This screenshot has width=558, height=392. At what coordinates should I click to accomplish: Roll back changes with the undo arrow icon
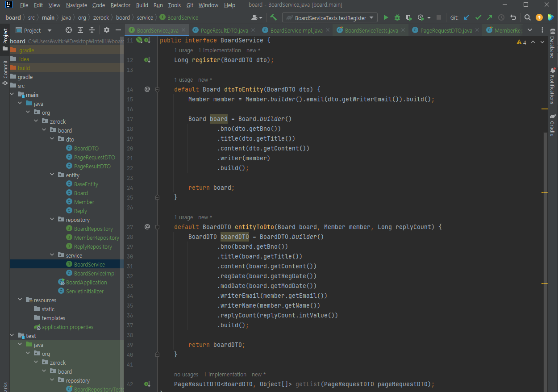pos(513,18)
